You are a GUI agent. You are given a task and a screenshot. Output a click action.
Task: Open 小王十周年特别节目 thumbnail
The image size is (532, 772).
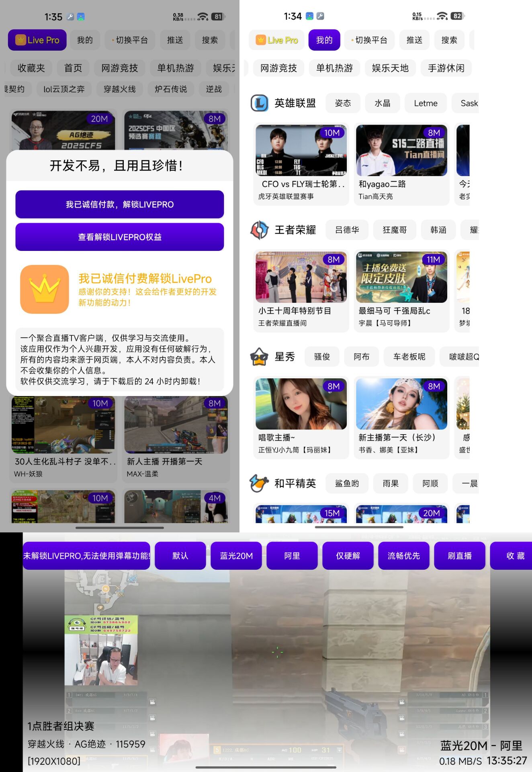click(301, 277)
